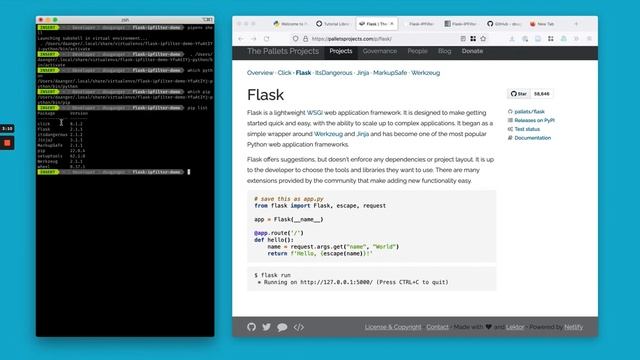Click the star count 58,646
This screenshot has width=640, height=360.
[542, 94]
